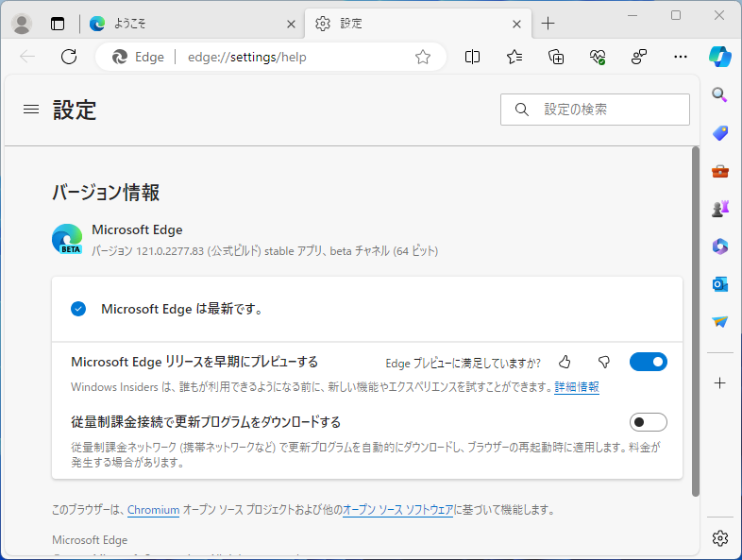Click the Microsoft Edge は最新です text

point(182,309)
